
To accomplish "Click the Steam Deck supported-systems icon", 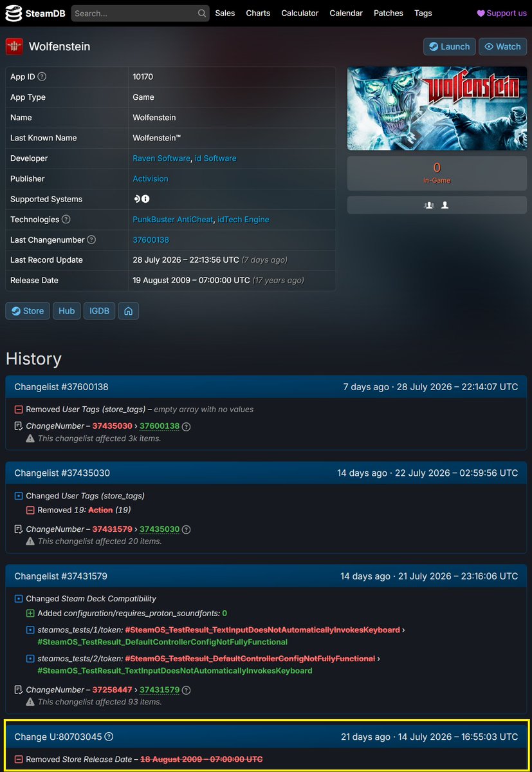I will point(136,199).
